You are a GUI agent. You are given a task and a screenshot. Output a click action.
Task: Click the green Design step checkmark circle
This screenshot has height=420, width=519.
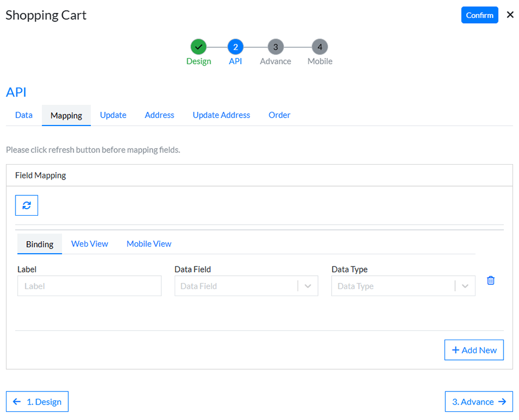click(198, 47)
